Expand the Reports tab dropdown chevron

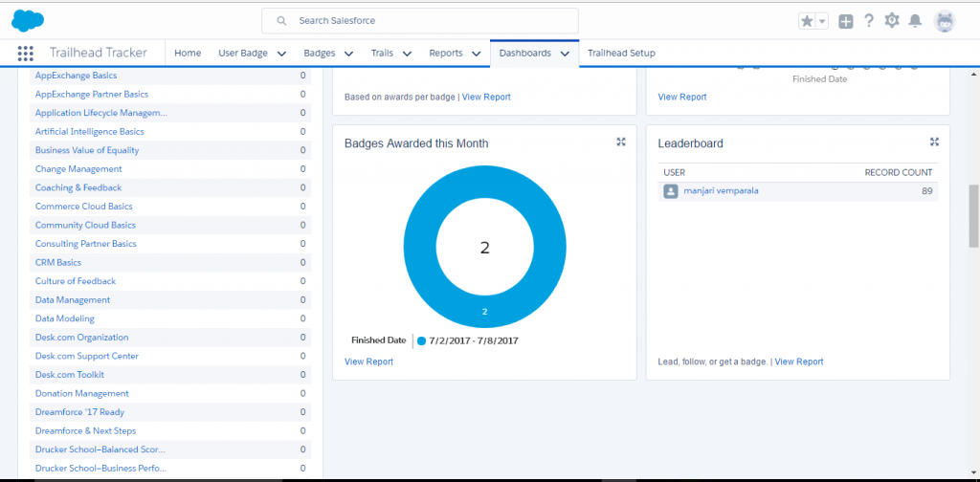click(x=477, y=54)
